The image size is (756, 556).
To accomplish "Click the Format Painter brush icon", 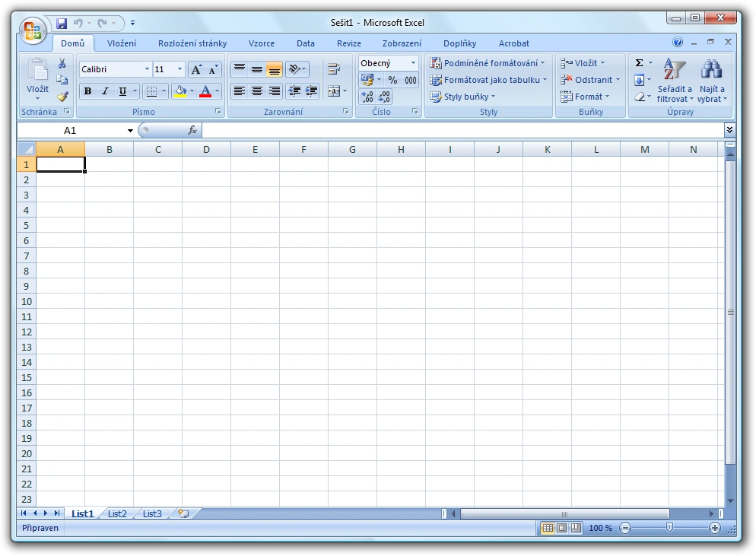I will tap(62, 97).
